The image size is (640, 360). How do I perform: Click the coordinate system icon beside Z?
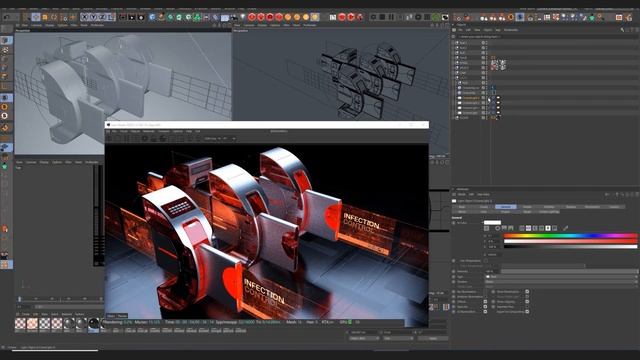(x=111, y=17)
